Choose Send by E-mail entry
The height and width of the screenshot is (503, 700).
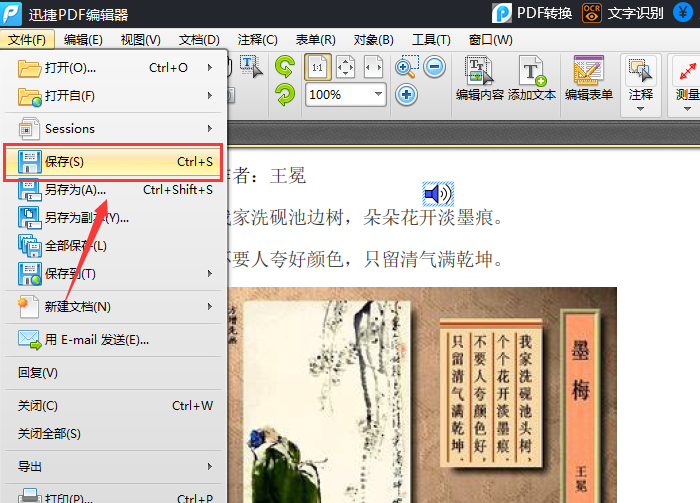[x=113, y=340]
